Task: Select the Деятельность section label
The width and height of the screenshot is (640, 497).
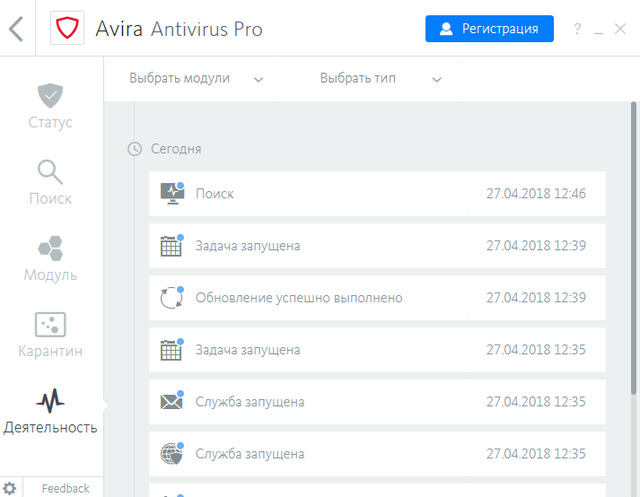Action: tap(50, 427)
